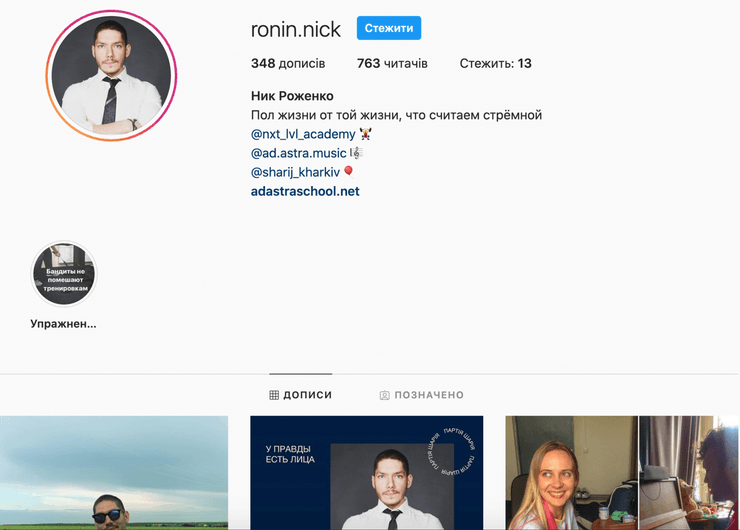Click the Упражнен... highlight label

[64, 324]
